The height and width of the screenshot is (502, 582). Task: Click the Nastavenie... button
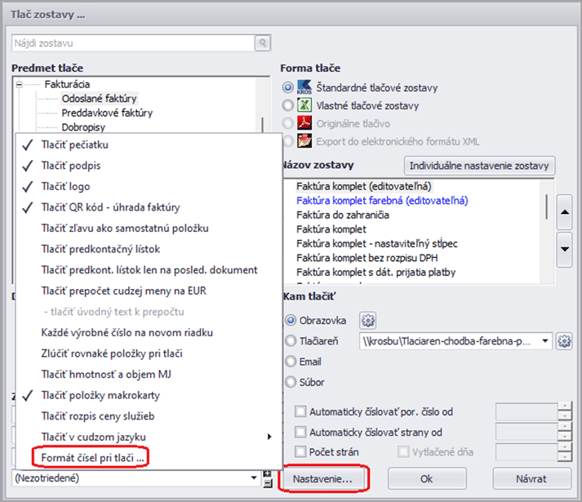(323, 479)
